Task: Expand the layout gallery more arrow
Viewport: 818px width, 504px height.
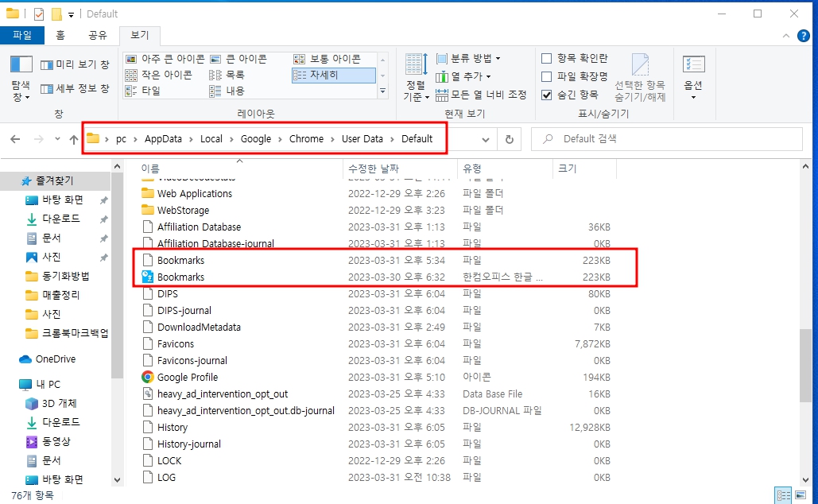Action: (383, 91)
